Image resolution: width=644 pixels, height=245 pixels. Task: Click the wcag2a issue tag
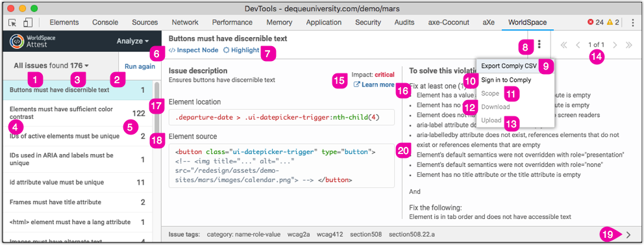[x=298, y=235]
